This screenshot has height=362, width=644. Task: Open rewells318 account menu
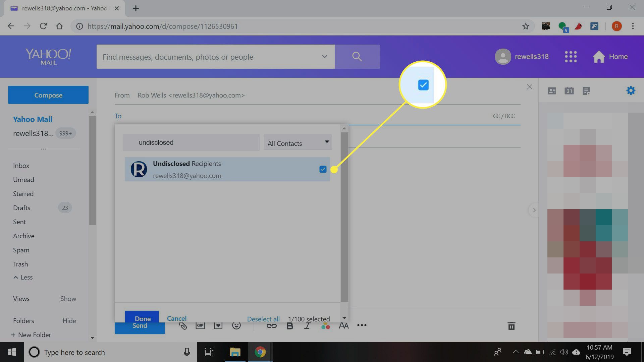(522, 57)
